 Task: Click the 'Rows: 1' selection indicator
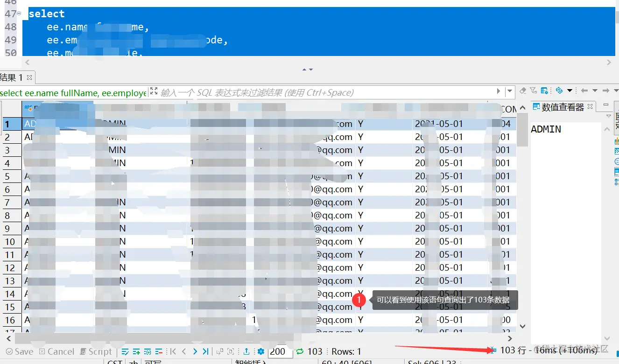(346, 351)
